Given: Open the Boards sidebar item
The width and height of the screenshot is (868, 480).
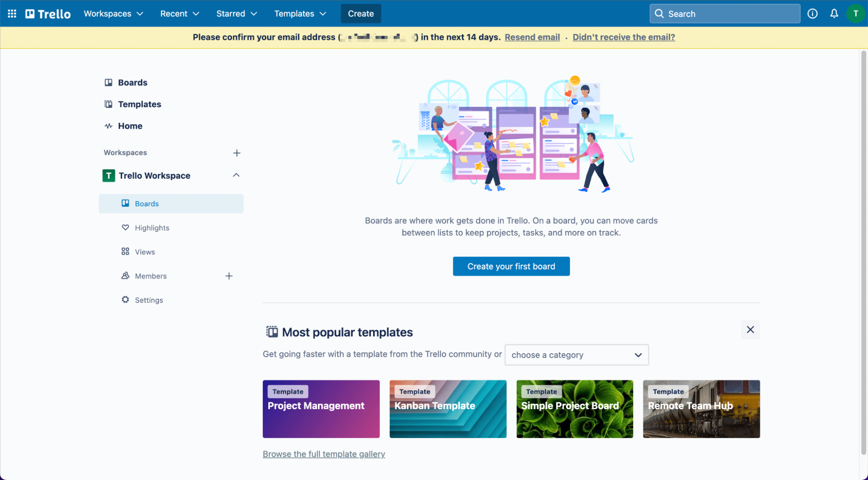Looking at the screenshot, I should pos(132,82).
